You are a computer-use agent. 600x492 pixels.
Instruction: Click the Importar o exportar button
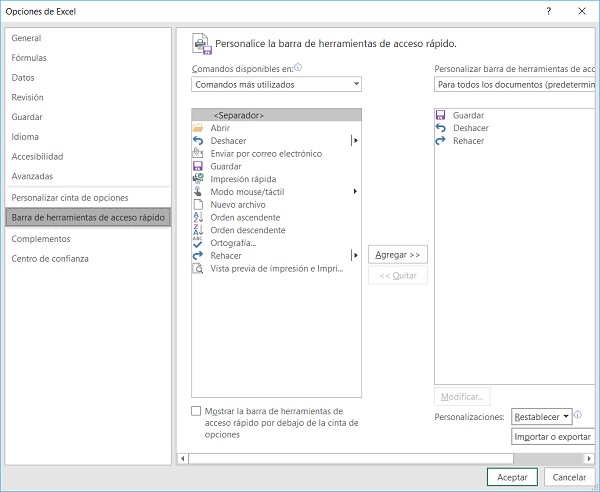tap(553, 437)
